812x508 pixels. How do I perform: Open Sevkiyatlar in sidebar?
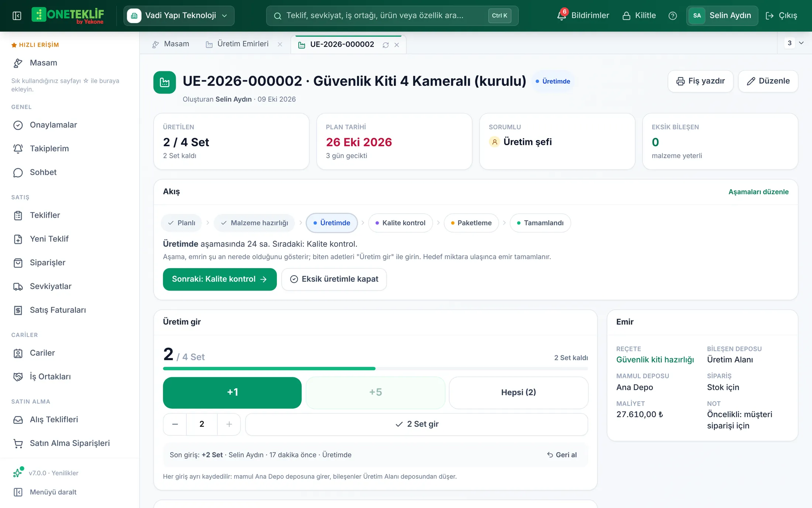pos(70,286)
